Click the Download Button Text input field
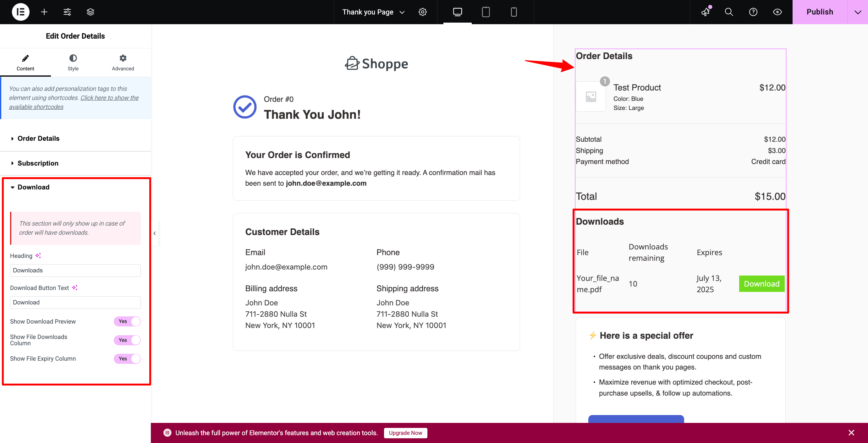The image size is (868, 443). [x=75, y=303]
